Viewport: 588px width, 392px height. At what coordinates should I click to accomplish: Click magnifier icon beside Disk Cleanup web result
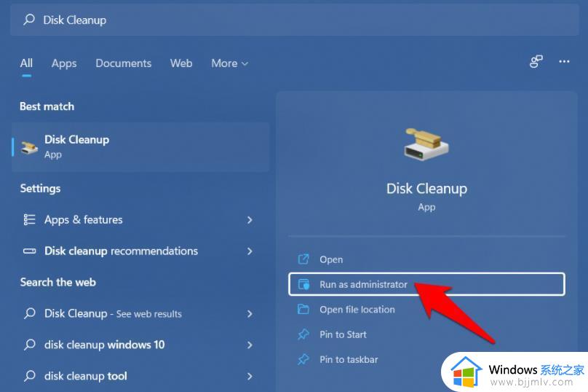pyautogui.click(x=29, y=313)
